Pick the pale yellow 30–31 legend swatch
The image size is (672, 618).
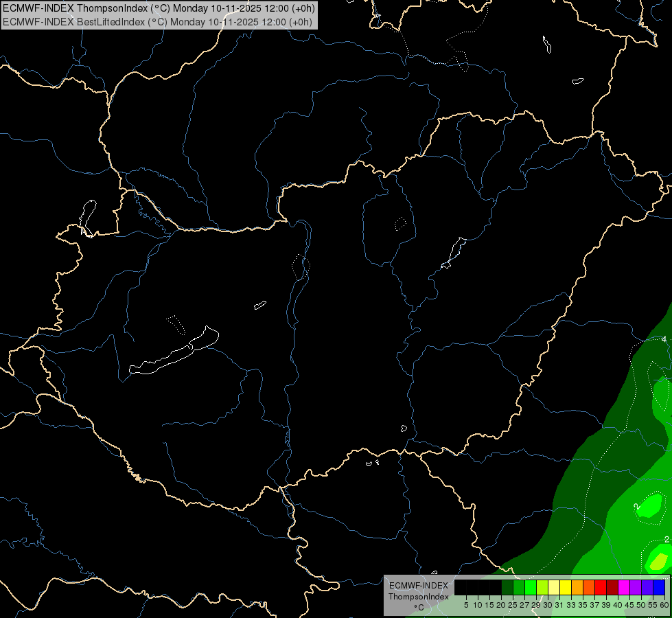pos(554,587)
